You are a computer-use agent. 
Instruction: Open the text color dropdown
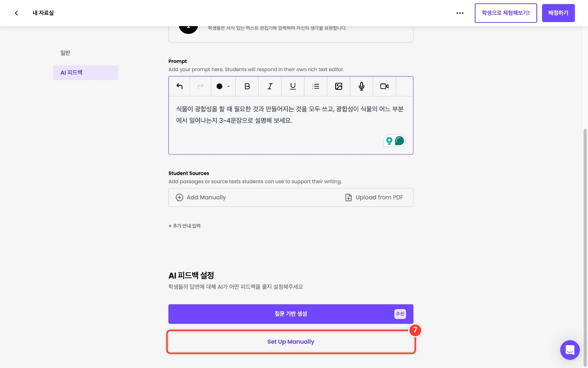pos(223,86)
